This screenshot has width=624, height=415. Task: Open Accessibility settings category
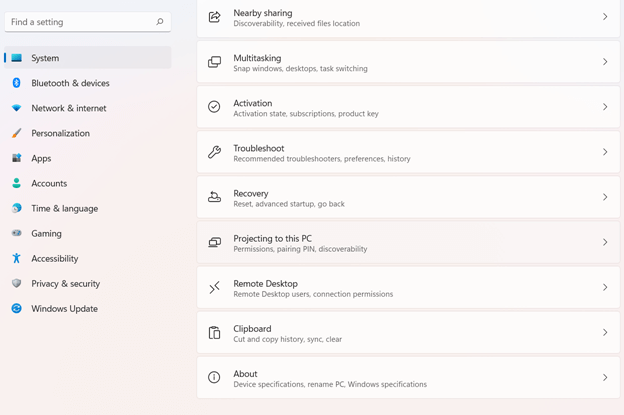pyautogui.click(x=88, y=258)
